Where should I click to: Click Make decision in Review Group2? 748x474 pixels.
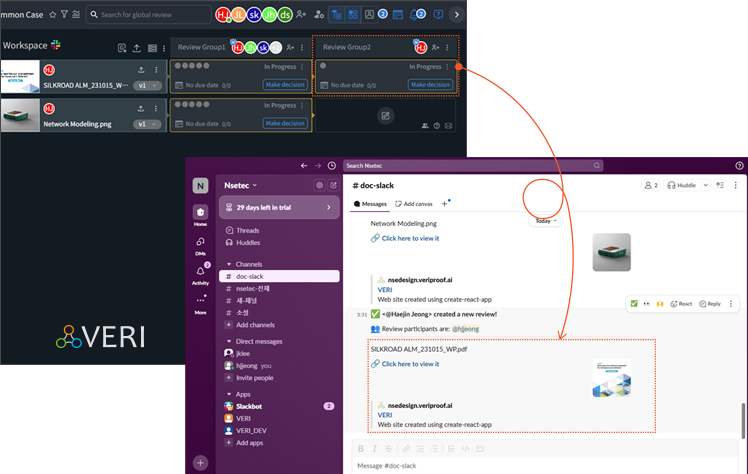pyautogui.click(x=430, y=85)
